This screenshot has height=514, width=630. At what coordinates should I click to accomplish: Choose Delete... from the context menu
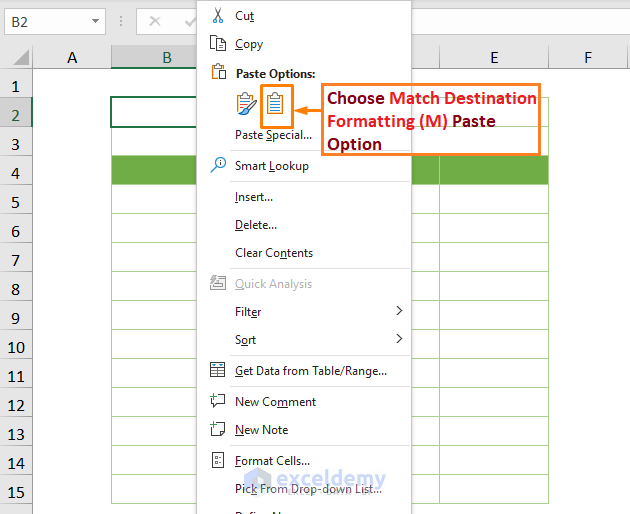point(256,225)
